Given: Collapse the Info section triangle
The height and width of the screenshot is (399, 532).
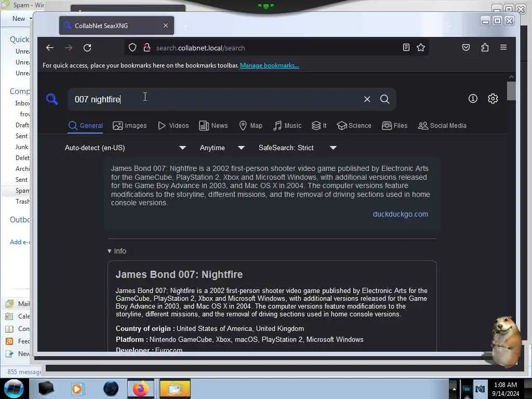Looking at the screenshot, I should (109, 251).
